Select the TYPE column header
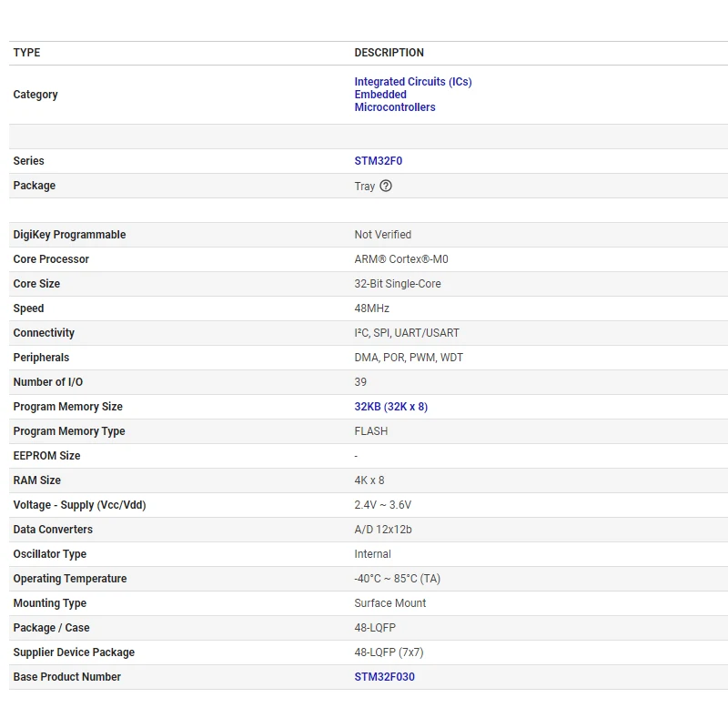This screenshot has width=728, height=728. coord(27,53)
